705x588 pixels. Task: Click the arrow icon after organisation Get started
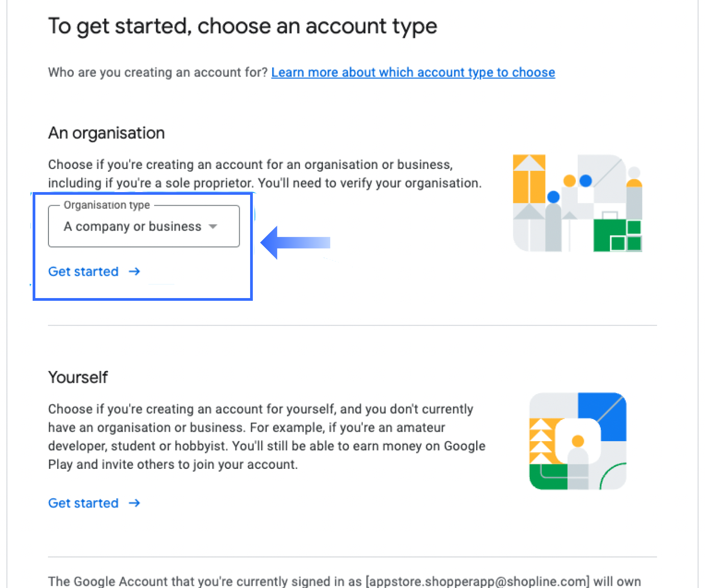point(135,272)
